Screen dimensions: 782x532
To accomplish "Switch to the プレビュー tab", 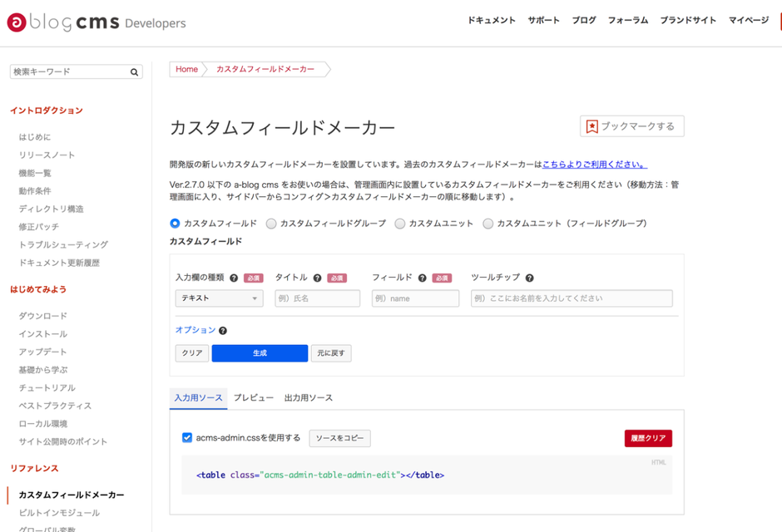I will click(252, 398).
